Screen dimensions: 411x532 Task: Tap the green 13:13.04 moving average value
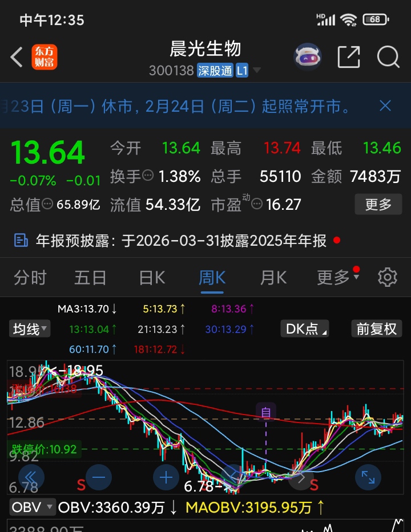point(93,329)
